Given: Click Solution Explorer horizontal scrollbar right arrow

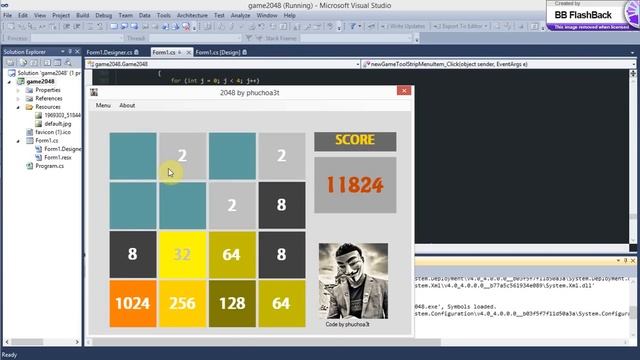Looking at the screenshot, I should [x=77, y=342].
